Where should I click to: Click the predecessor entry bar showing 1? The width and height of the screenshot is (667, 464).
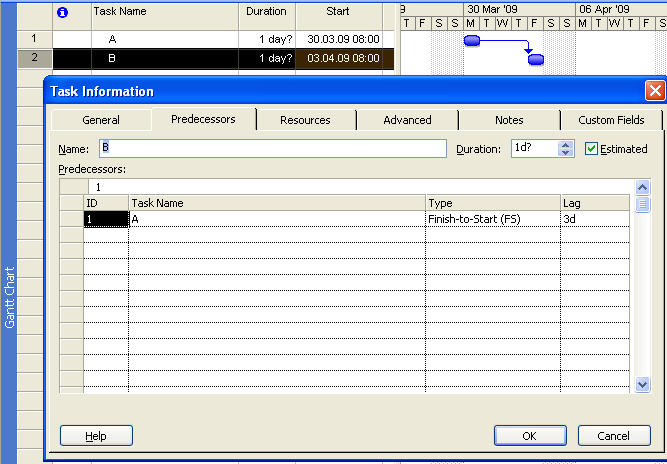pyautogui.click(x=358, y=187)
